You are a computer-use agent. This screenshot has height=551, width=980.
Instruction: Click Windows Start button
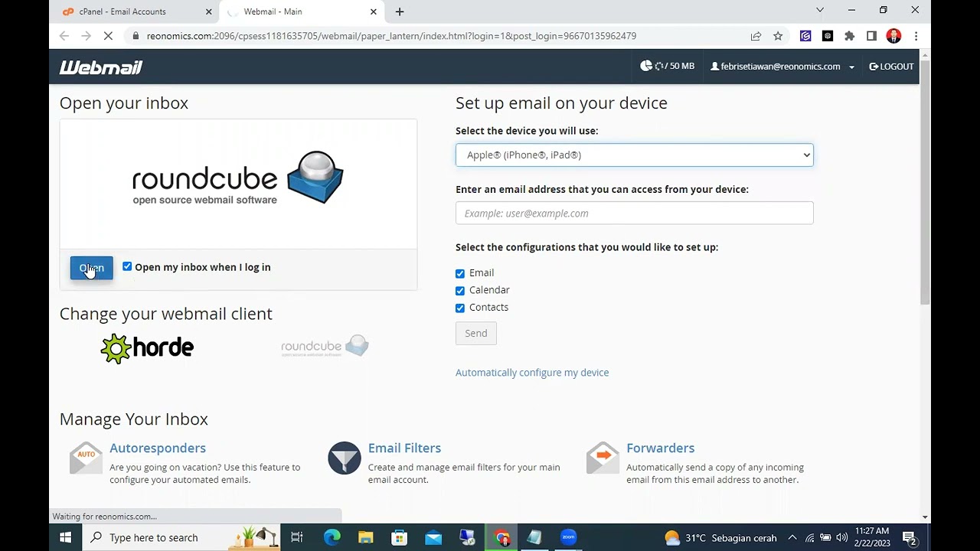65,537
